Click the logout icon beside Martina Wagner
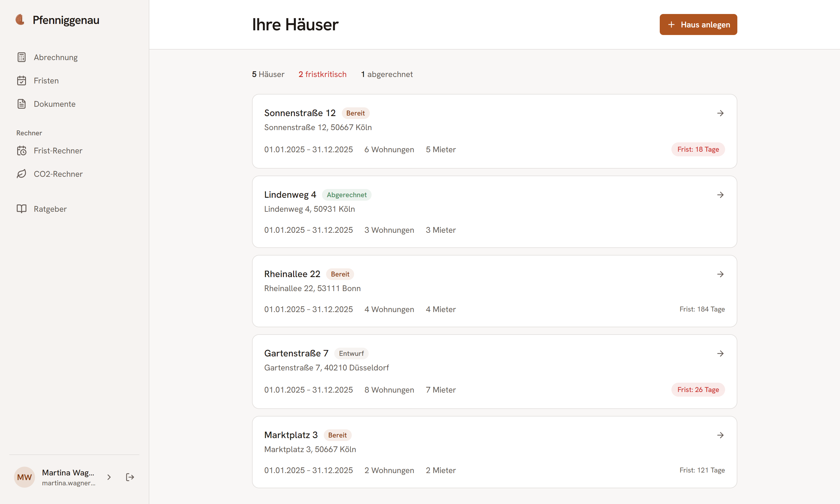 tap(130, 477)
